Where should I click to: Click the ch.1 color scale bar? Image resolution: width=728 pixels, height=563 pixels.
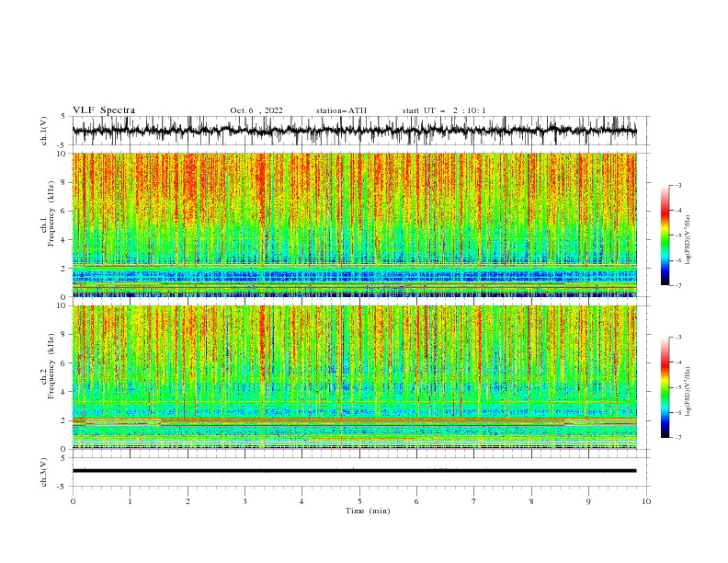pyautogui.click(x=665, y=235)
